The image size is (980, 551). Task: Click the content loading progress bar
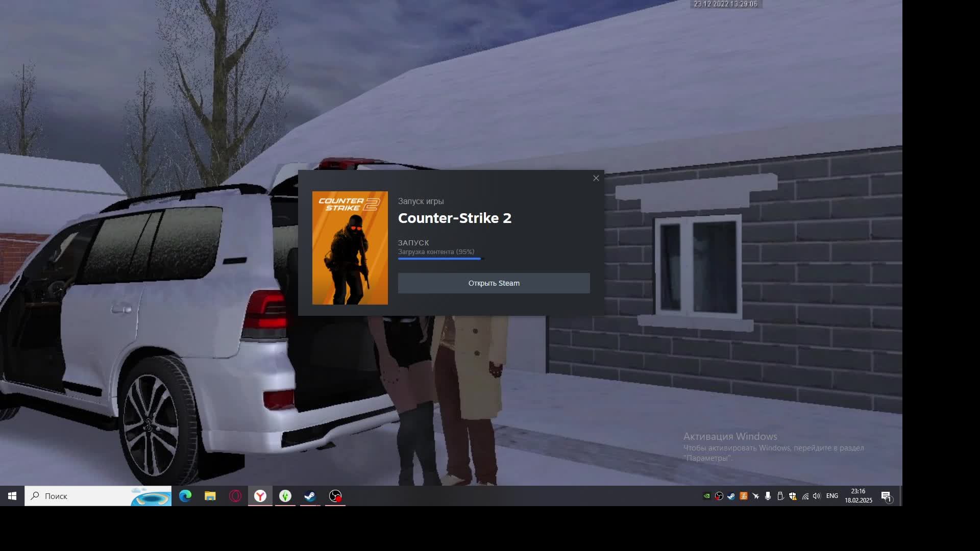[440, 259]
